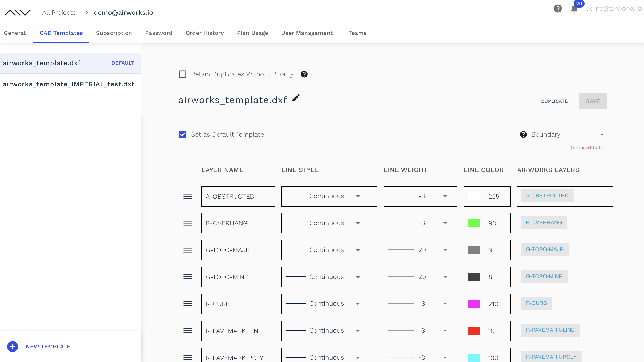Grab the drag handle for R-CURB row
Screen dimensions: 644x362
coord(187,304)
